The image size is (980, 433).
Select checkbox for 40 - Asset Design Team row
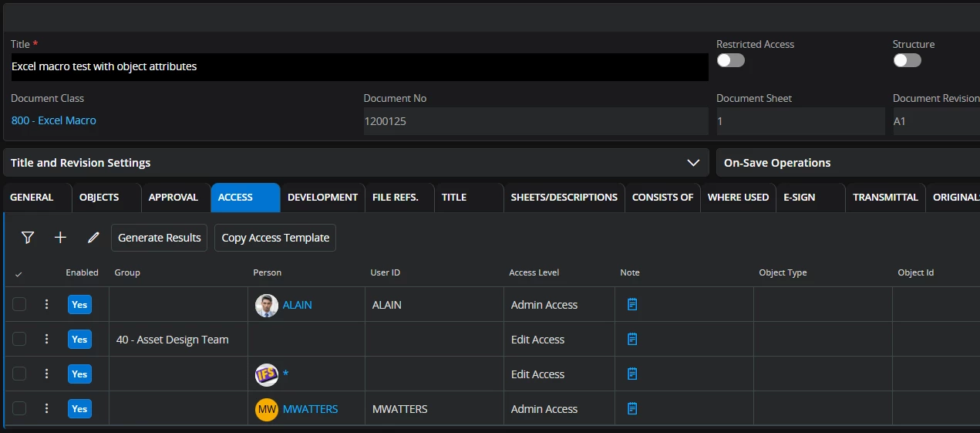pos(19,340)
